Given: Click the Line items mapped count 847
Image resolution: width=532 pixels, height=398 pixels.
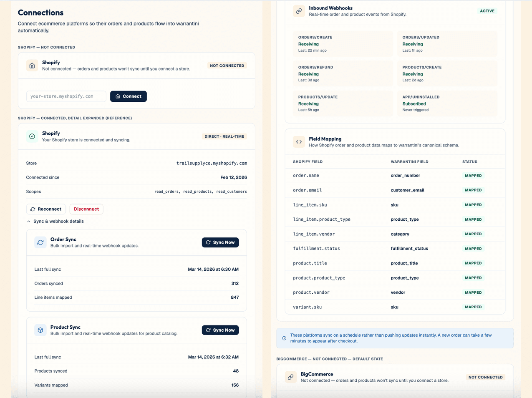Looking at the screenshot, I should coord(235,297).
